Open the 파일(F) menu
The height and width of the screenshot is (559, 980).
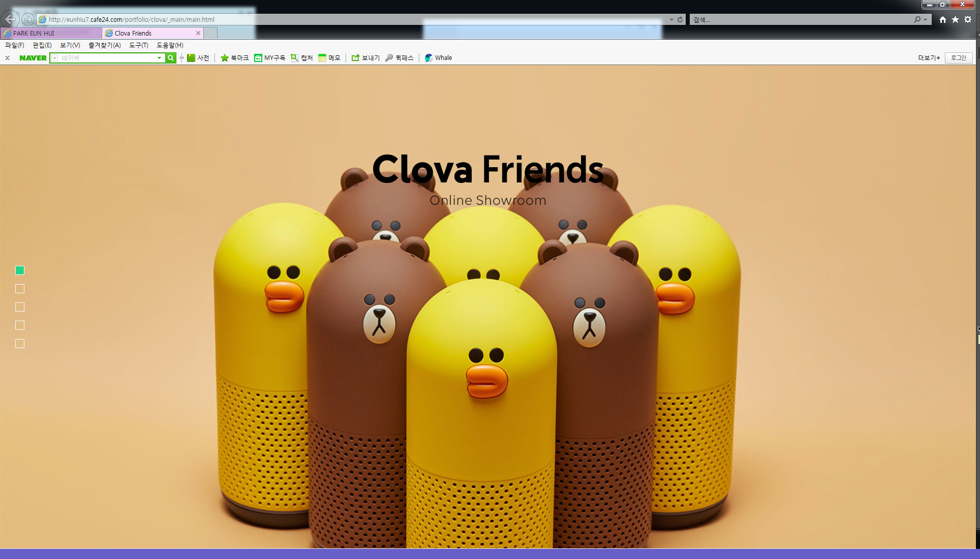15,45
